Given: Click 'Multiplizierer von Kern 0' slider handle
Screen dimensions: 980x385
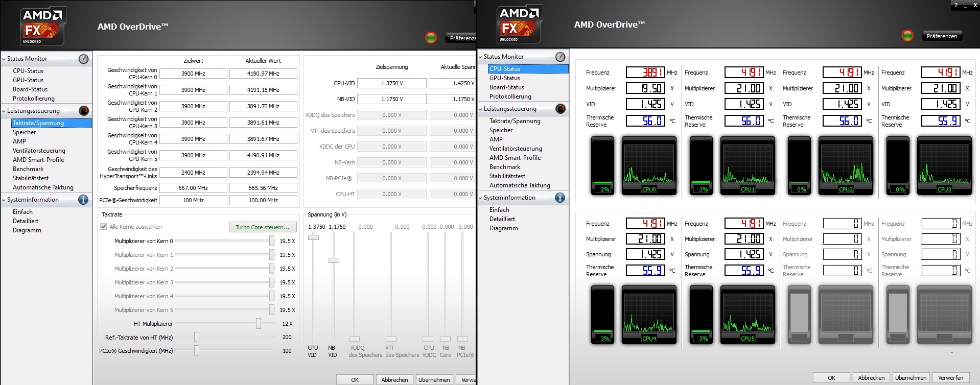Looking at the screenshot, I should pos(272,241).
